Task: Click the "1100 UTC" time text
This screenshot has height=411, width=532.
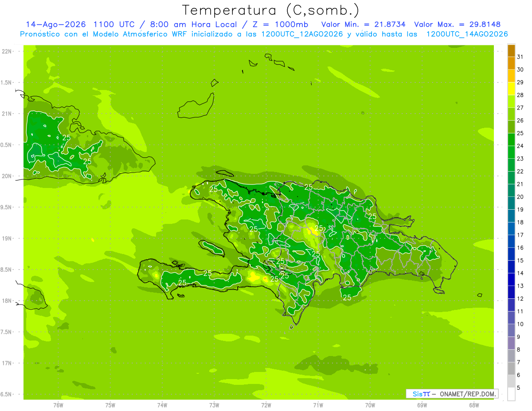Action: pyautogui.click(x=114, y=24)
